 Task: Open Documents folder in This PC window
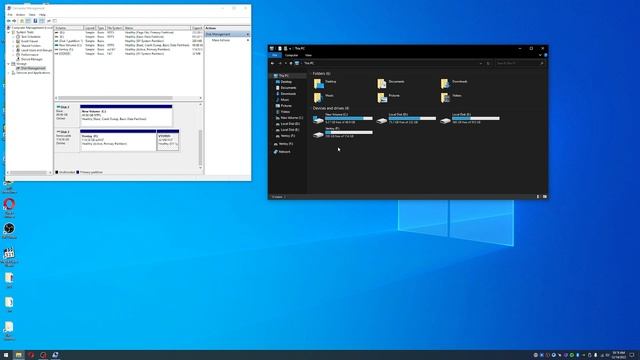point(391,83)
